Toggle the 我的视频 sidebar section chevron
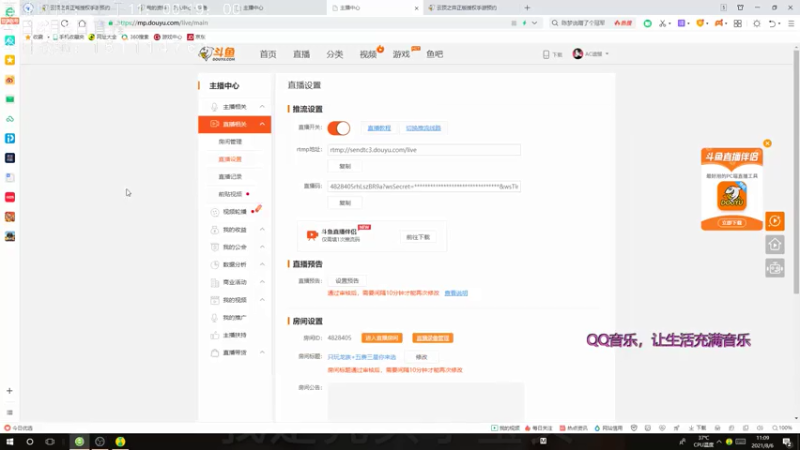Viewport: 800px width, 450px height. [262, 299]
